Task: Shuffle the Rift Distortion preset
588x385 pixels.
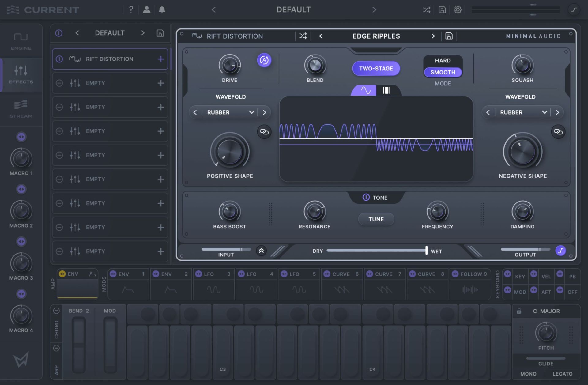Action: (x=303, y=36)
